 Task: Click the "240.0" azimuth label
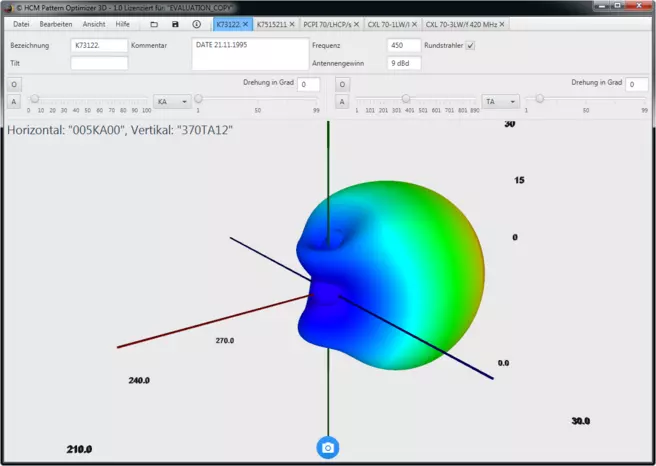(139, 380)
